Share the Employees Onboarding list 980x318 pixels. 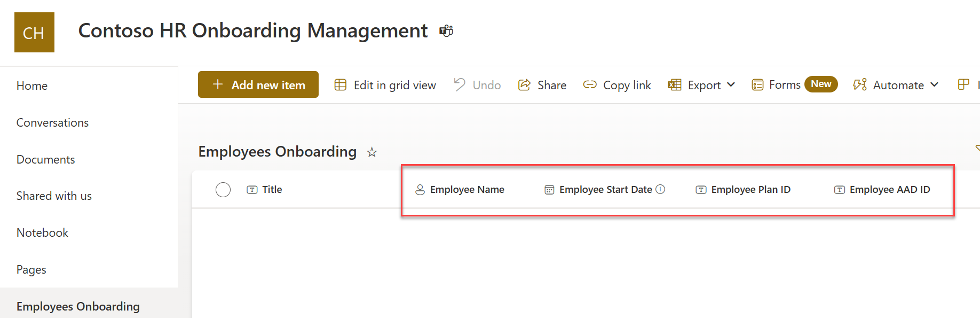pyautogui.click(x=542, y=85)
